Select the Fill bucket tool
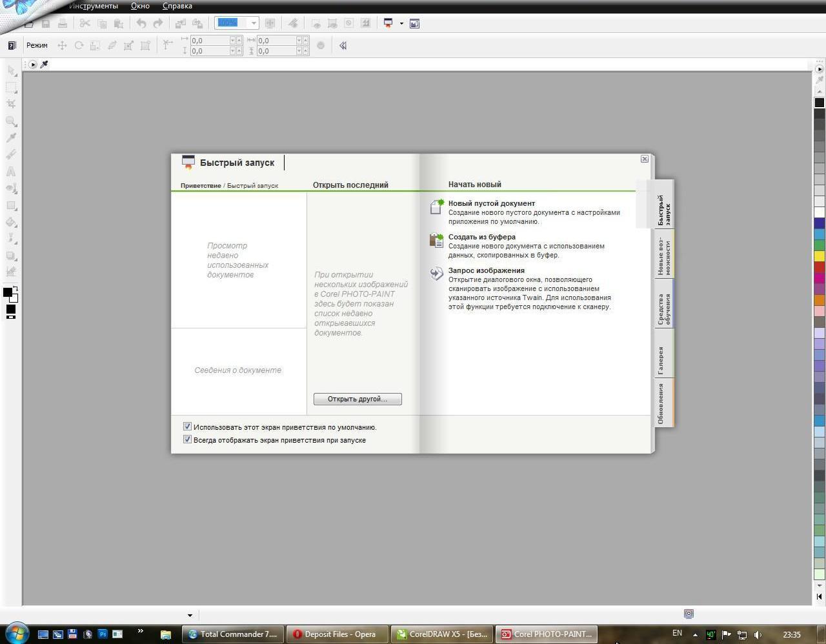 tap(11, 223)
